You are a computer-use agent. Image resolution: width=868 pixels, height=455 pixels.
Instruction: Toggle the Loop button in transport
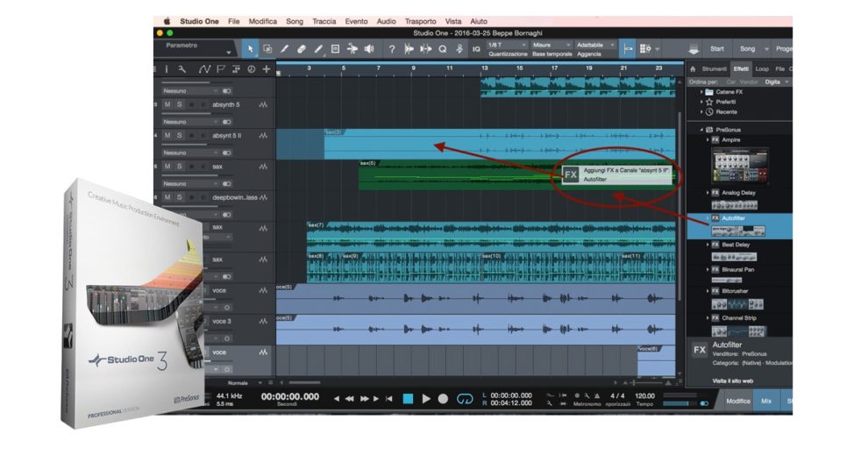pyautogui.click(x=466, y=398)
